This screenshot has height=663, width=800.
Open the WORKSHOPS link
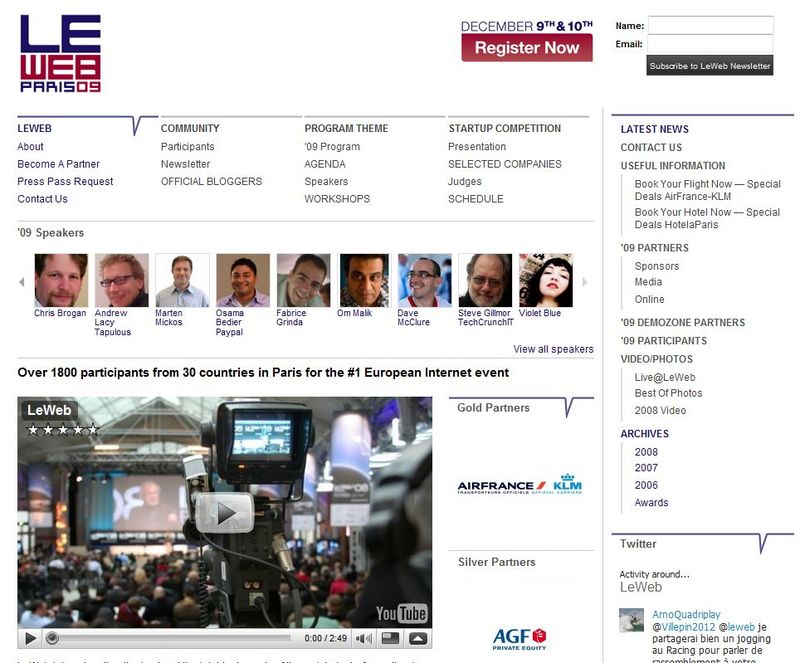click(337, 199)
